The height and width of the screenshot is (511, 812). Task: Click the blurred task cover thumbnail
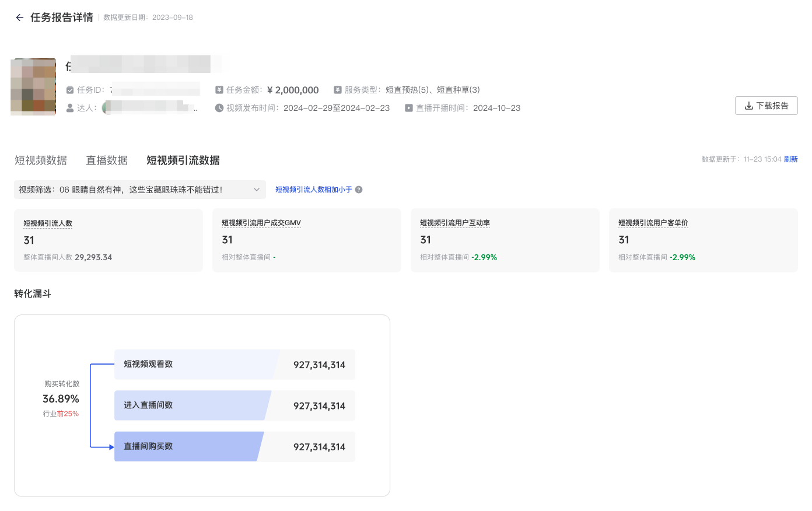coord(33,87)
